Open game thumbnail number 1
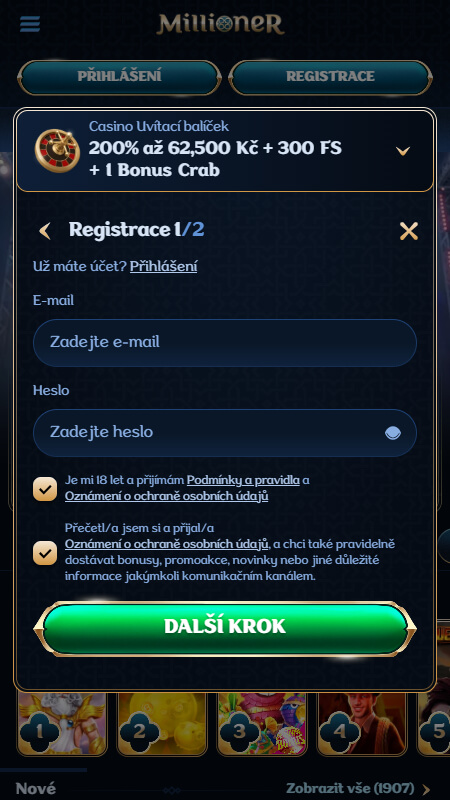 click(62, 724)
